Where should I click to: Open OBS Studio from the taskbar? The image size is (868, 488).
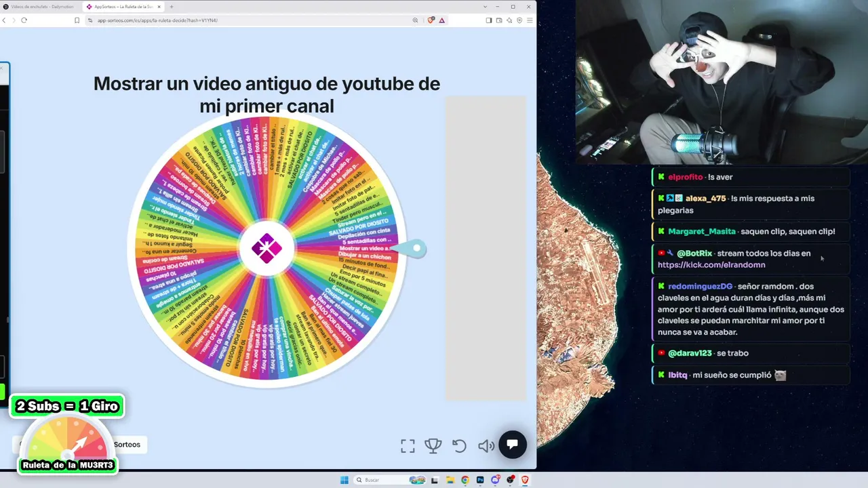pyautogui.click(x=510, y=480)
